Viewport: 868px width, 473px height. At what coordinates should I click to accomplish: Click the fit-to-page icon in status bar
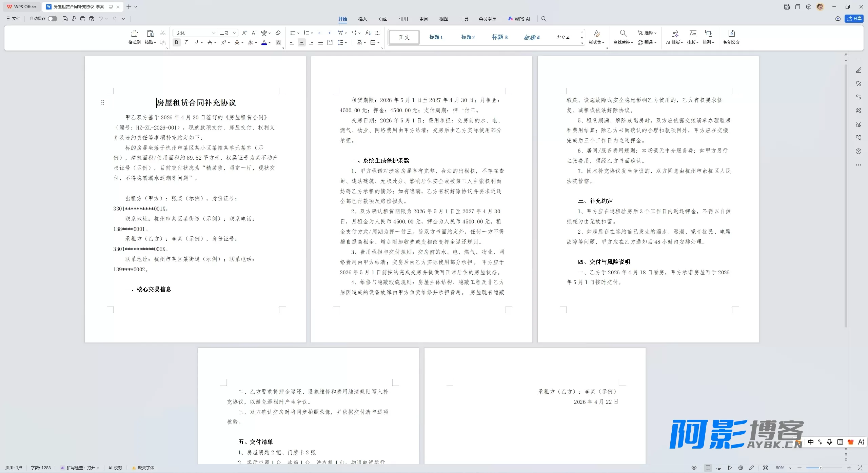(x=765, y=468)
